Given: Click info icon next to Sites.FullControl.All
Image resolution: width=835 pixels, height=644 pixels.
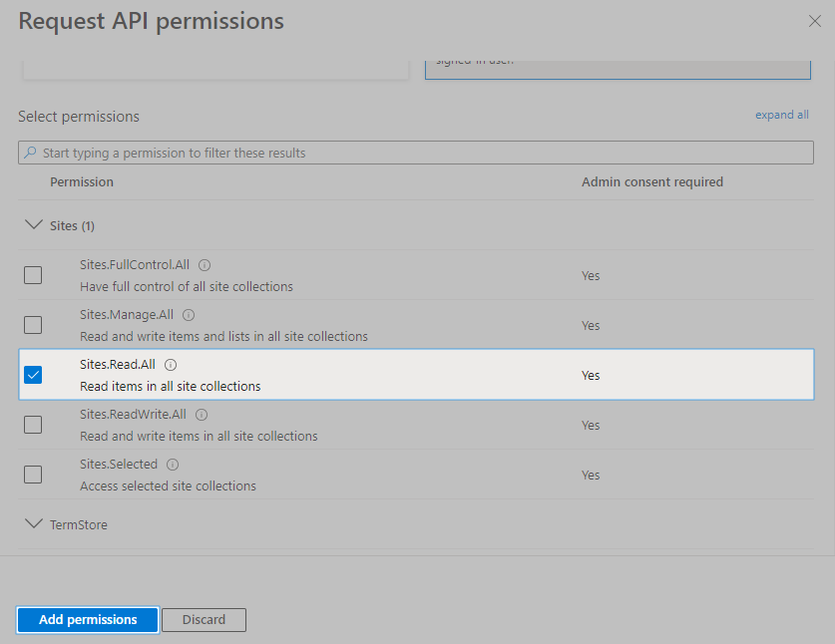Looking at the screenshot, I should [x=205, y=265].
